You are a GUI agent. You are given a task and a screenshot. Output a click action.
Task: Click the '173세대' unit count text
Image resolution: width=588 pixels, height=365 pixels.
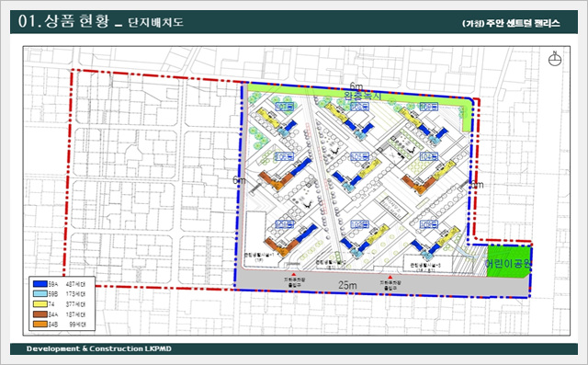click(x=76, y=294)
